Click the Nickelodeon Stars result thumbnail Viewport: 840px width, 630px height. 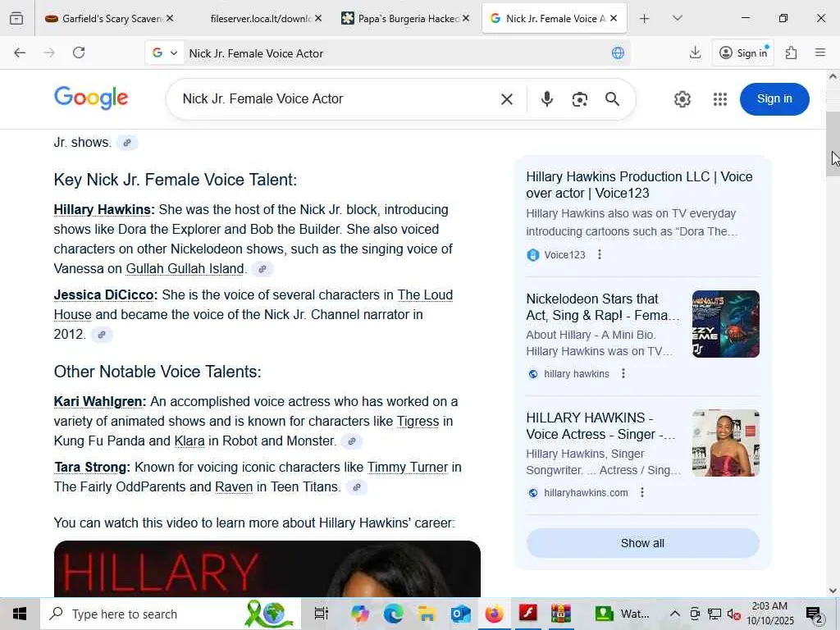coord(725,324)
